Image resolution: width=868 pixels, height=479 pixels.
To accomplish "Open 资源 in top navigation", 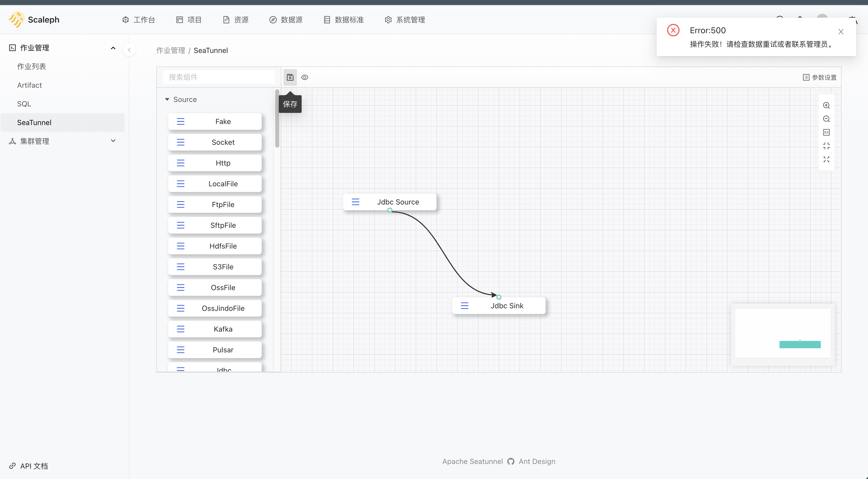I will 235,19.
